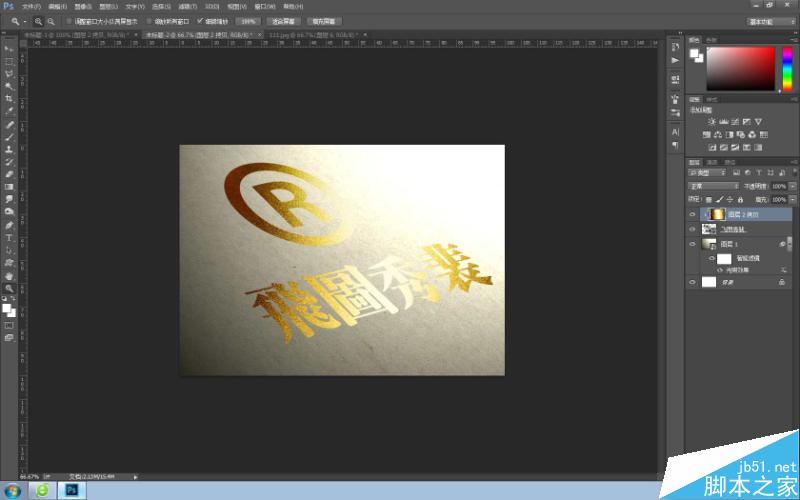Select the Custom Shape tool

9,263
